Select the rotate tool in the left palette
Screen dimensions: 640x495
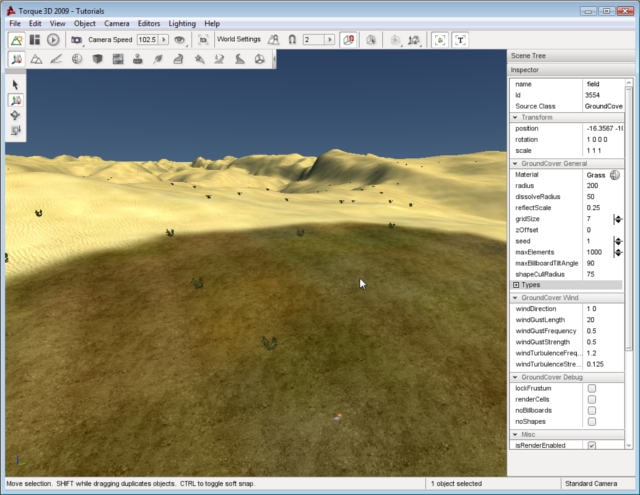tap(16, 115)
